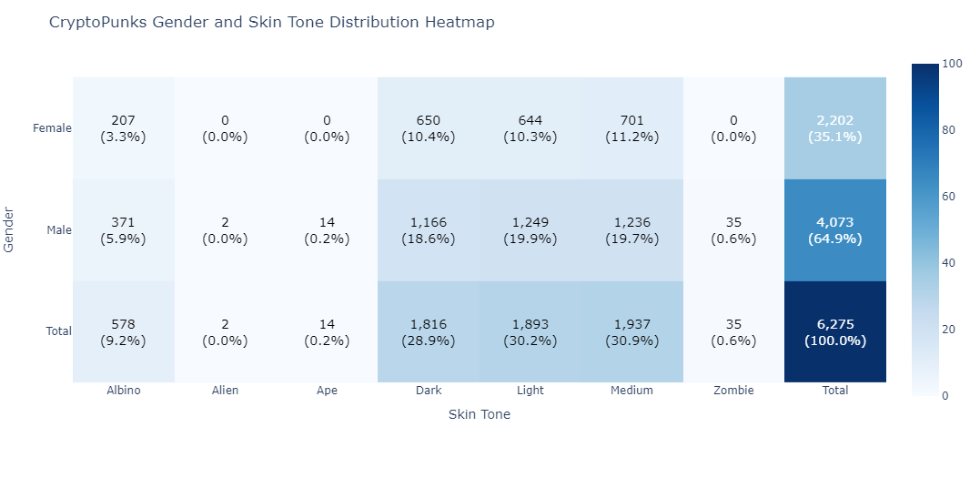Click the Zombie x-axis label
Viewport: 980px width, 478px height.
tap(733, 391)
